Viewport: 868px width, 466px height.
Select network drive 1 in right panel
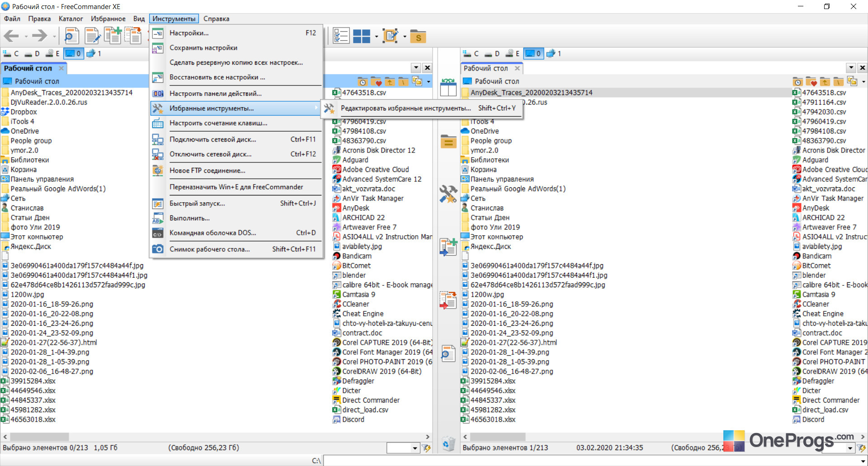pos(554,53)
